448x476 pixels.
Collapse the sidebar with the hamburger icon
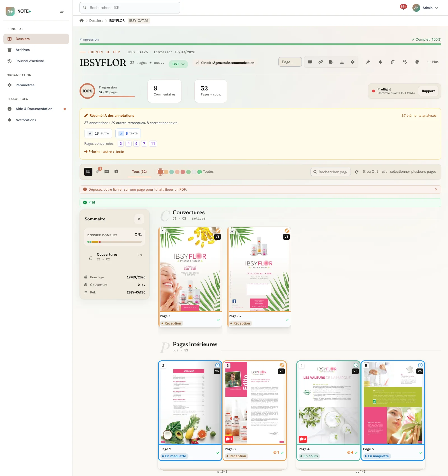click(x=62, y=11)
